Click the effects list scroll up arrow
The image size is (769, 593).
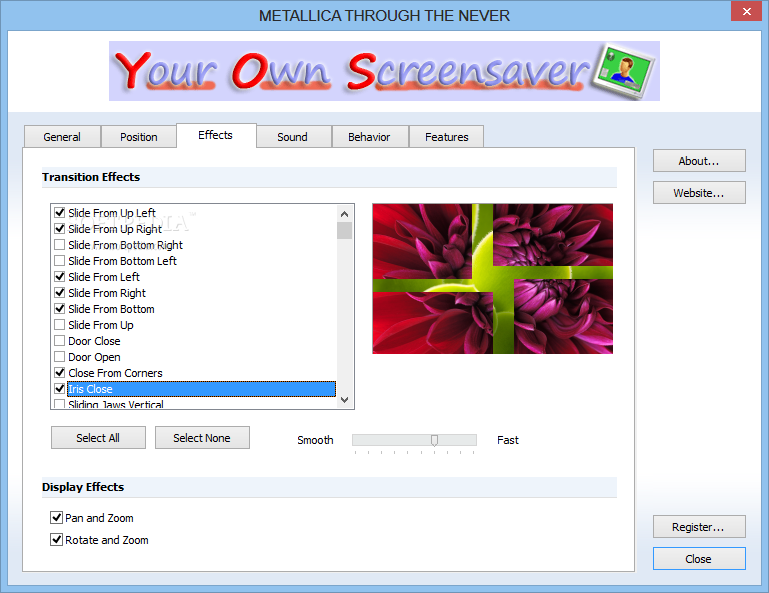tap(344, 214)
